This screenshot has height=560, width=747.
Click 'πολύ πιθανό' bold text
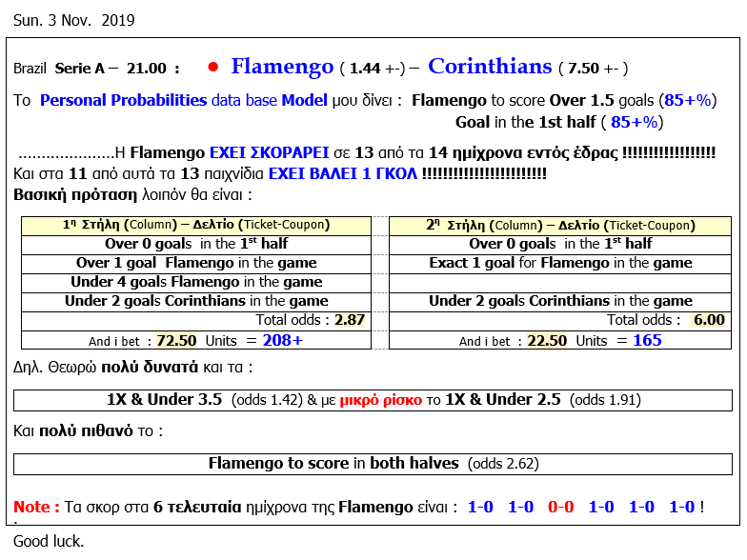pyautogui.click(x=86, y=431)
